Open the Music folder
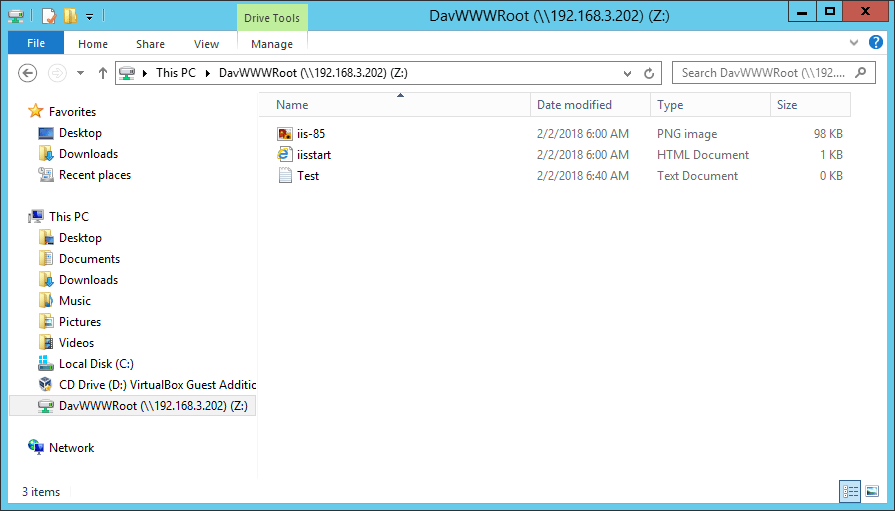Image resolution: width=895 pixels, height=511 pixels. pyautogui.click(x=75, y=301)
